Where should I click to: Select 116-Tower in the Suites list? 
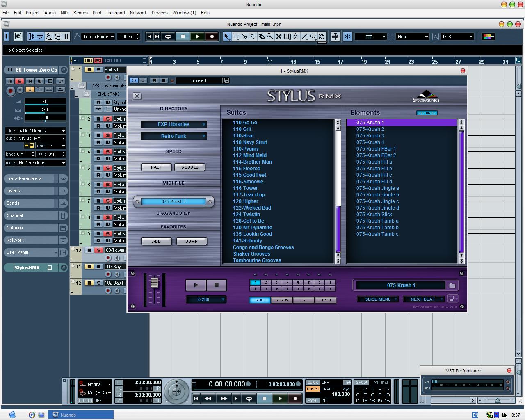click(x=245, y=188)
